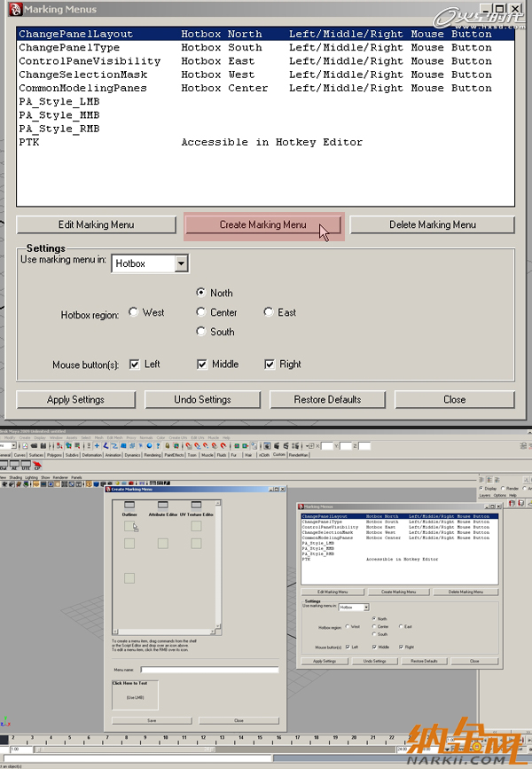Screen dimensions: 532x769
Task: Click the Attribute Editor icon in Create Marking Menu
Action: [163, 505]
